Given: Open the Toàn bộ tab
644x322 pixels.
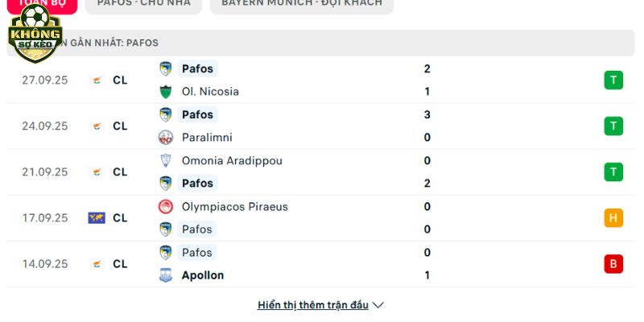Looking at the screenshot, I should (41, 3).
